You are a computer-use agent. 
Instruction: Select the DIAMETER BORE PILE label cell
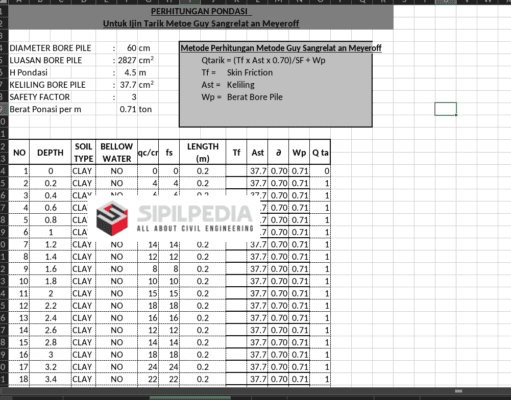click(50, 48)
